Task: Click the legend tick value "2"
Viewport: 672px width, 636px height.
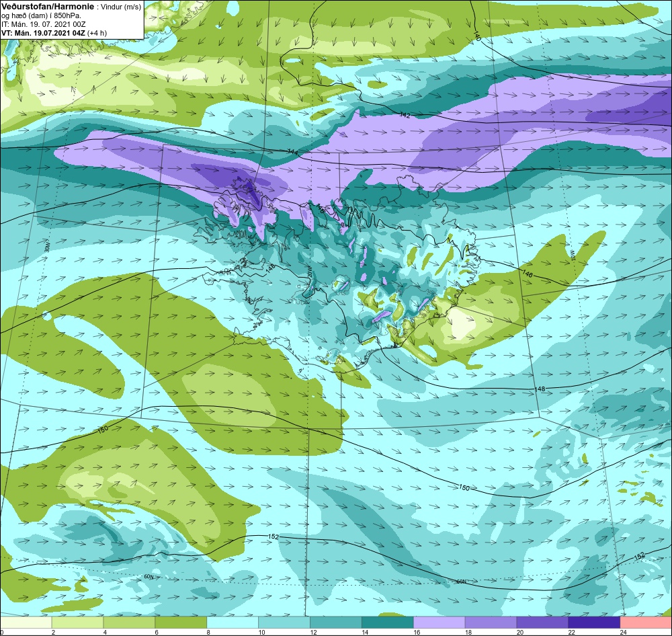Action: click(x=53, y=632)
